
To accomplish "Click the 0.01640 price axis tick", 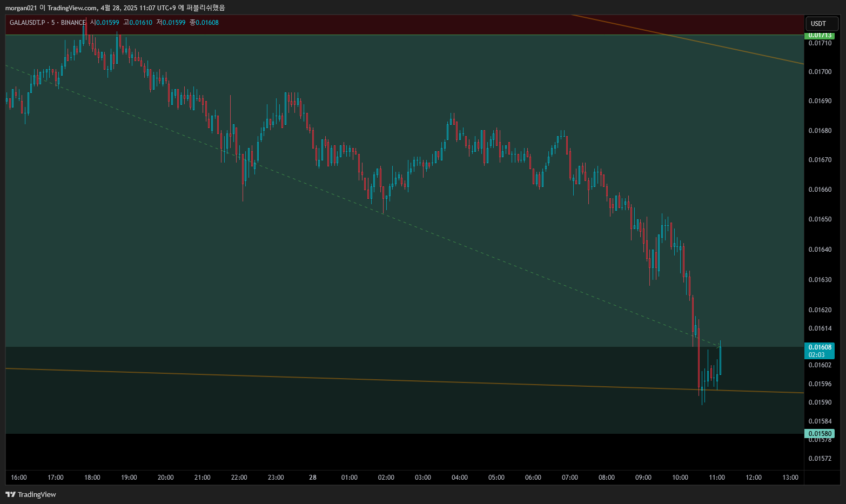I will pos(820,250).
